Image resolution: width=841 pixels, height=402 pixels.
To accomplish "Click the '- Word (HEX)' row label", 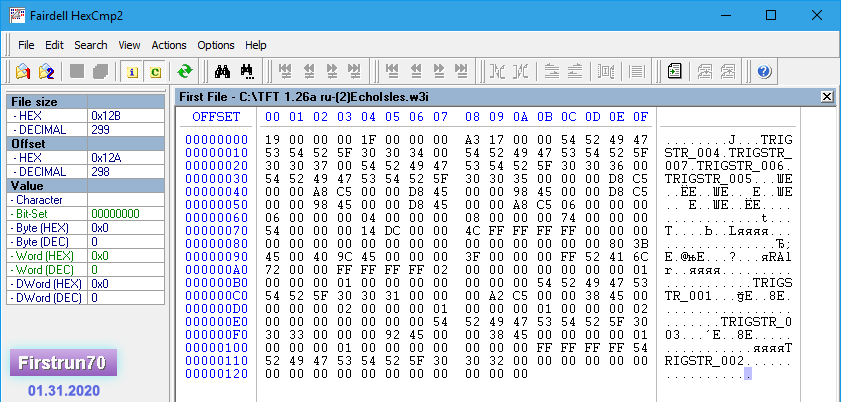I will pos(42,256).
